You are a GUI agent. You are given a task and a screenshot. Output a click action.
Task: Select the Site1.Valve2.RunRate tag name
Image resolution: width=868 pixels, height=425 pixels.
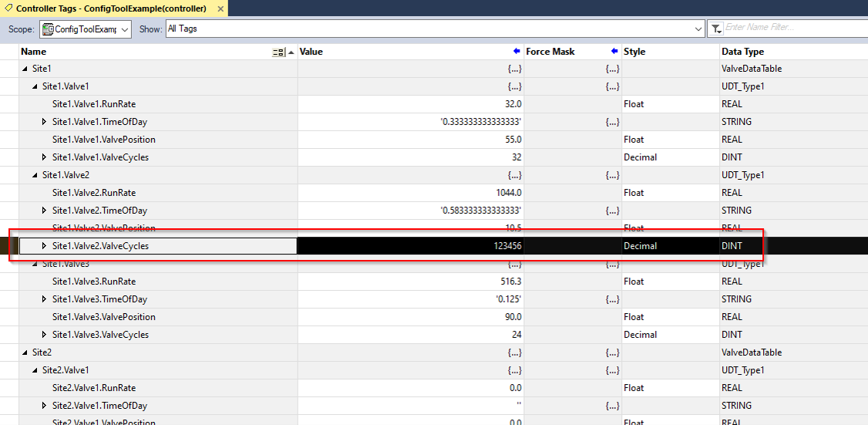tap(94, 192)
